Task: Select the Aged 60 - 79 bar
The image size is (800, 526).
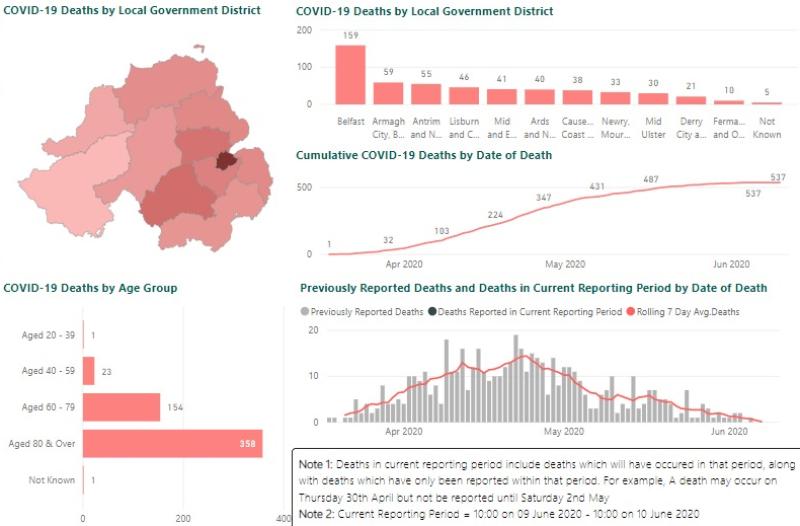Action: [x=121, y=407]
